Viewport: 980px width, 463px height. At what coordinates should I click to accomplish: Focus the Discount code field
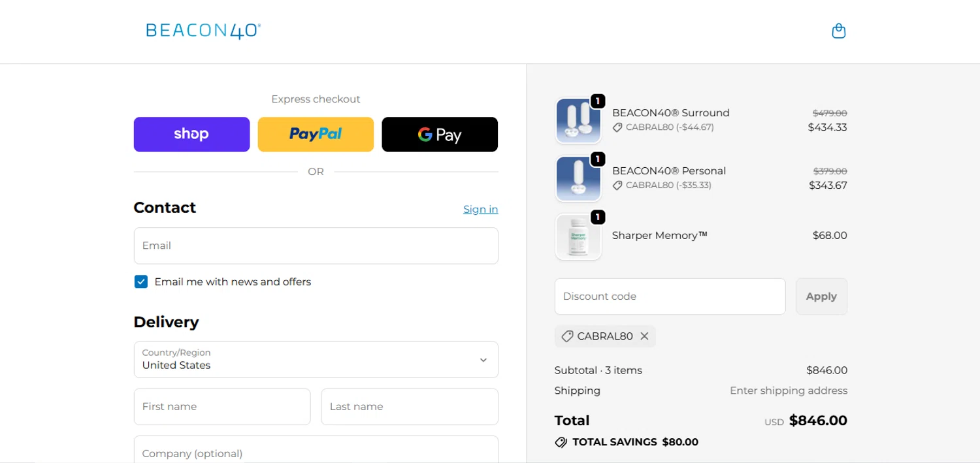tap(670, 296)
